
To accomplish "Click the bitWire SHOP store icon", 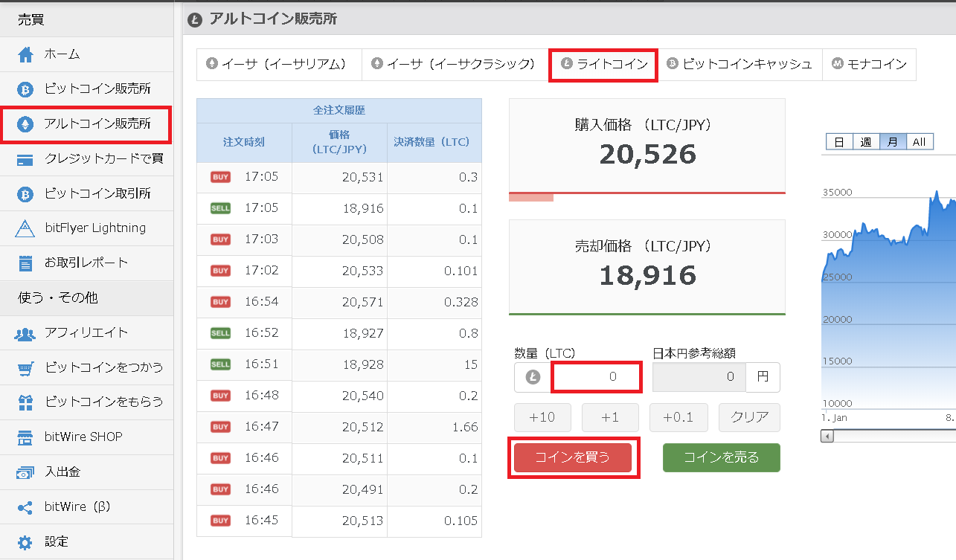I will [x=25, y=437].
